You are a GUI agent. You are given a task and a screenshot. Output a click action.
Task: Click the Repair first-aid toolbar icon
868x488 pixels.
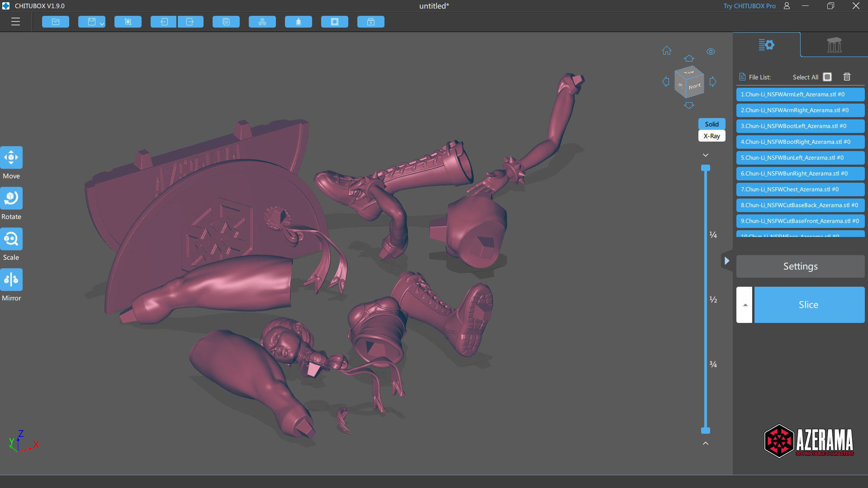[371, 22]
